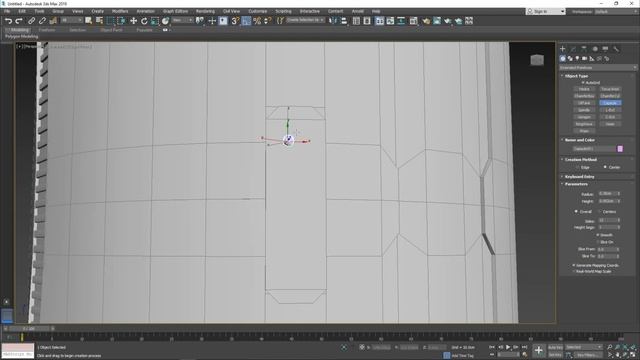Click the Redo arrow in the main toolbar
This screenshot has width=640, height=360.
[19, 21]
